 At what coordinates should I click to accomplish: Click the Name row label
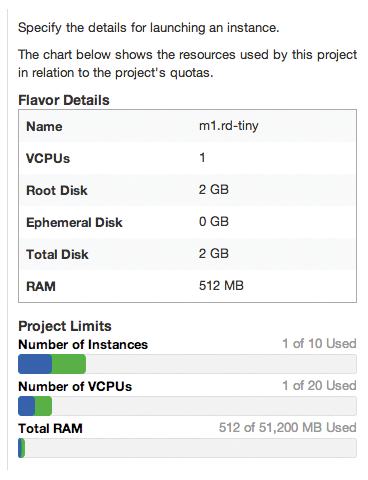[44, 127]
